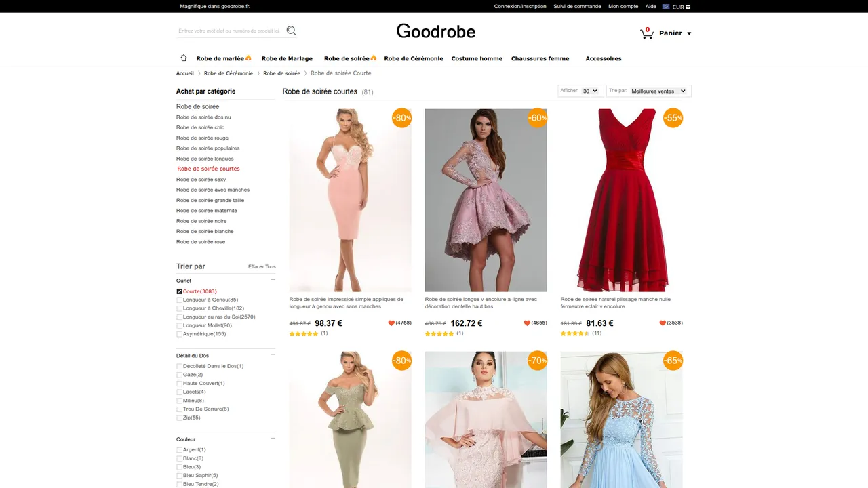Select Robe de soirée longues category
This screenshot has width=868, height=488.
tap(205, 159)
